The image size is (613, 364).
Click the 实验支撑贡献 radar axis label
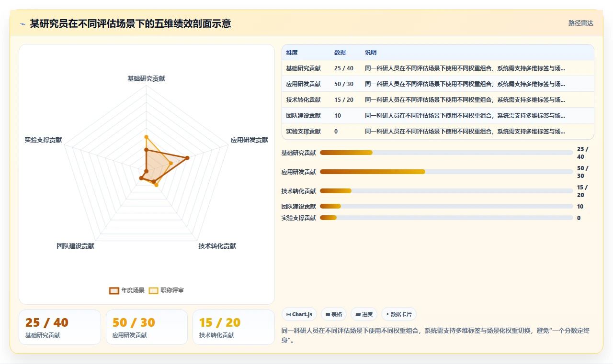(43, 140)
